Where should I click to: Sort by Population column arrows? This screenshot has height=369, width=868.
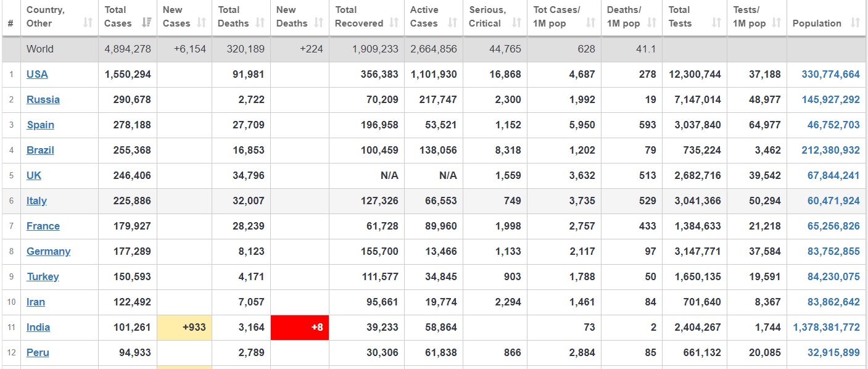[x=855, y=23]
